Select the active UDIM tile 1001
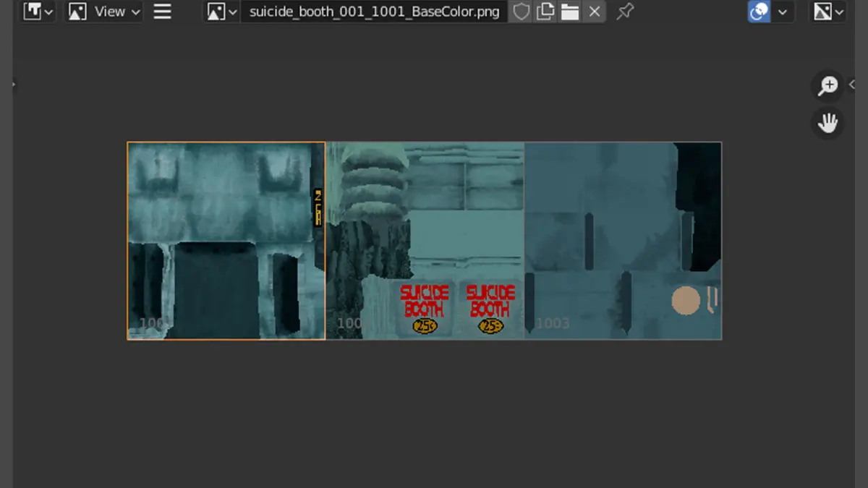The width and height of the screenshot is (868, 488). pos(226,241)
